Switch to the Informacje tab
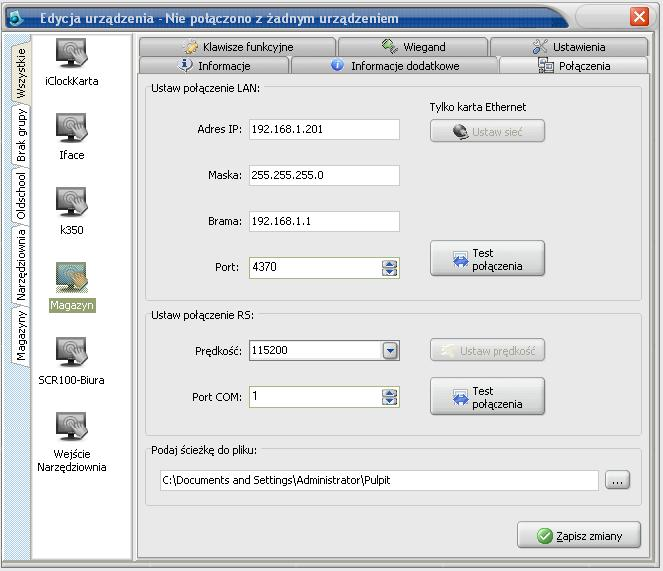Screen dimensions: 663x571 click(214, 66)
